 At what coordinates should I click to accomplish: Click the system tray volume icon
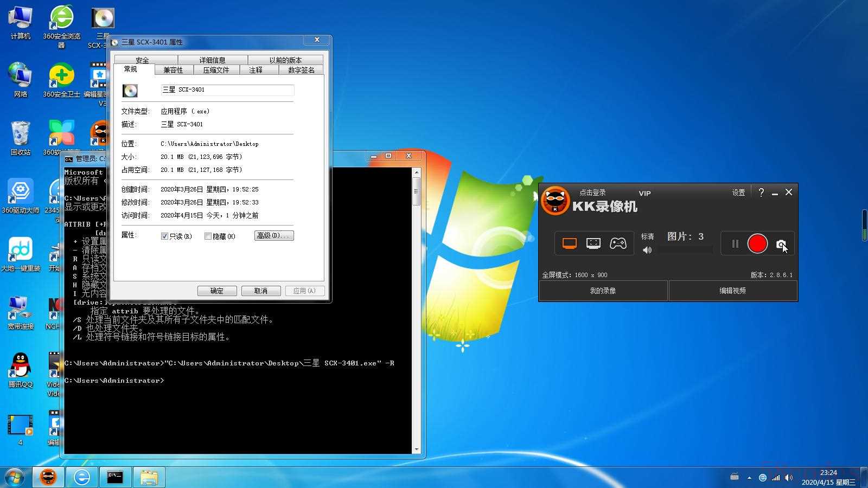[789, 478]
